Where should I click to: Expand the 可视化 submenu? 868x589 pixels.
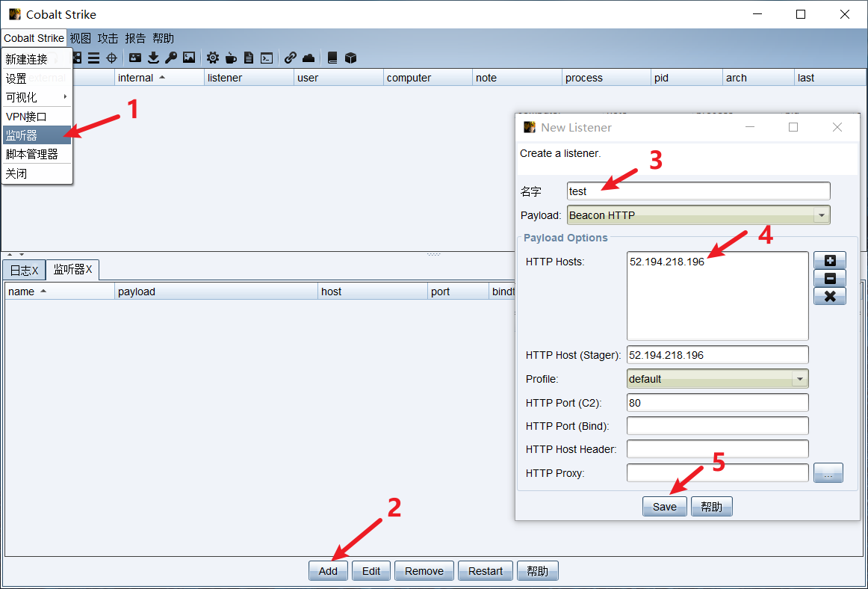click(x=37, y=97)
